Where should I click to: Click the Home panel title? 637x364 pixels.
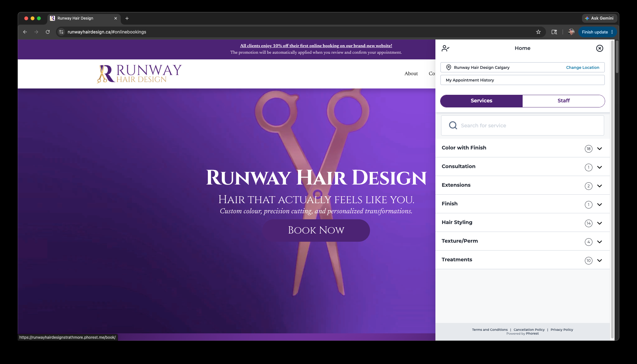click(522, 48)
